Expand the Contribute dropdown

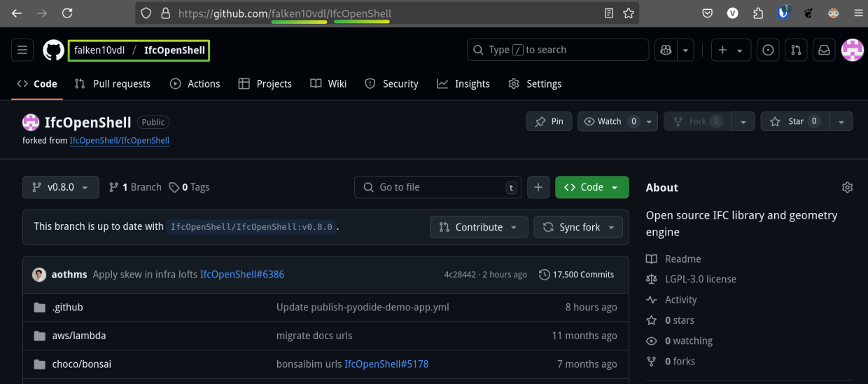478,227
